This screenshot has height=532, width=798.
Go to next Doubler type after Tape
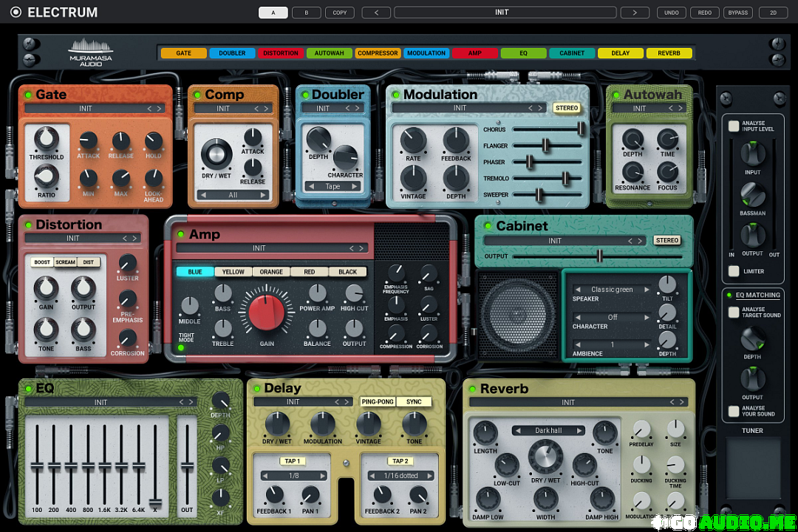(x=354, y=186)
